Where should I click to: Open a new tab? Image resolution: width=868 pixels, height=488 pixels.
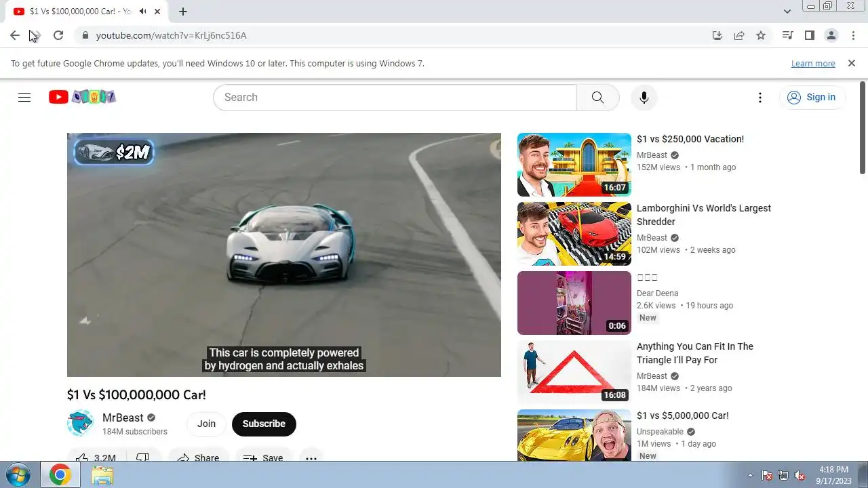click(x=183, y=12)
